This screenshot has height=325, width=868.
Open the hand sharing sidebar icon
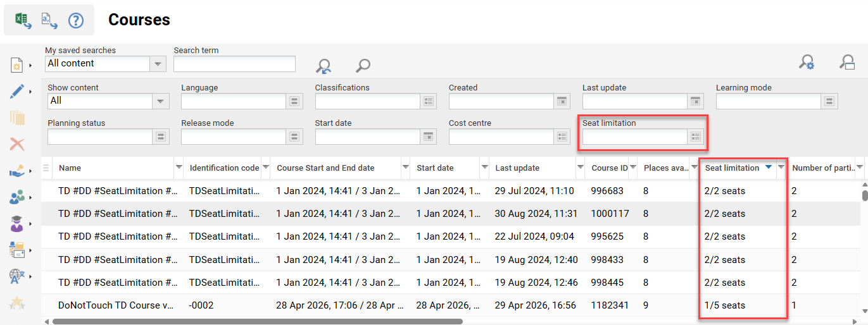17,171
